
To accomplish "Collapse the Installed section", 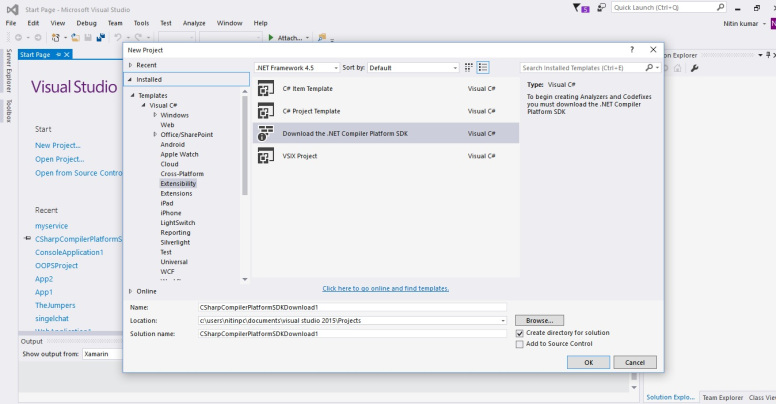I will click(x=130, y=79).
